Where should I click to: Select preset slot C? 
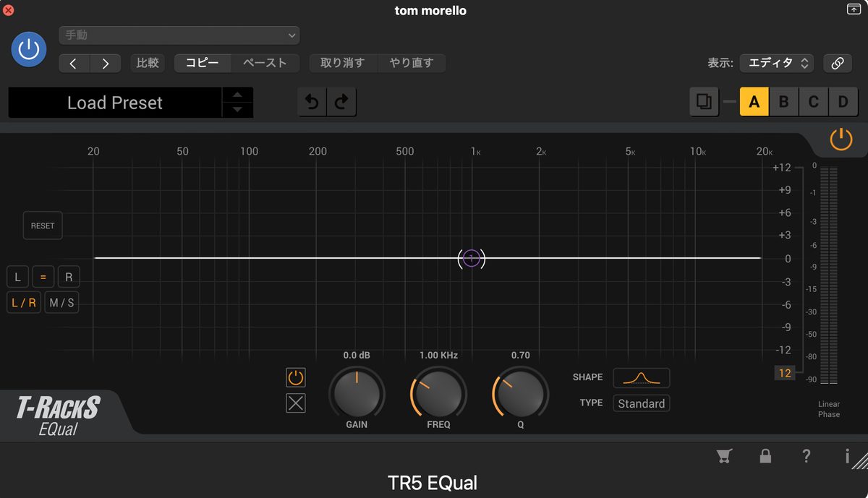813,102
